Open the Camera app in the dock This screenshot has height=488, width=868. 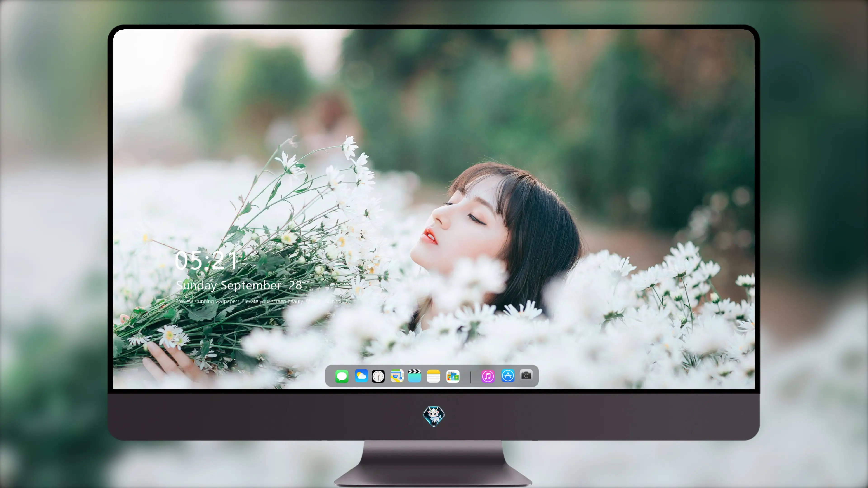pos(526,375)
